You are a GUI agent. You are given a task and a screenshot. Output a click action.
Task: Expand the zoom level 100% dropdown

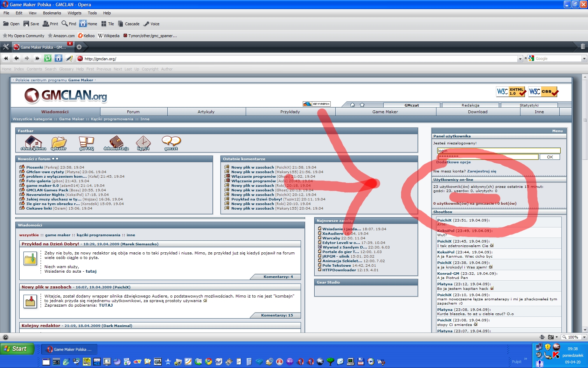[584, 337]
